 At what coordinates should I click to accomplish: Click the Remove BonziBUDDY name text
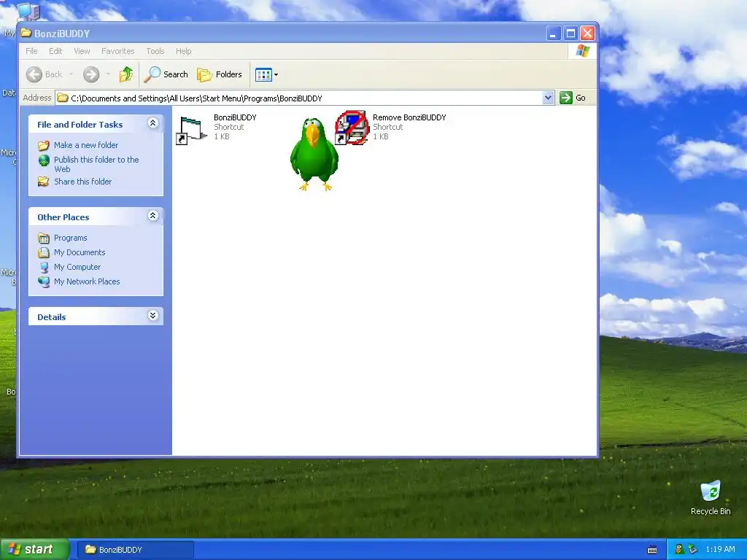click(409, 117)
